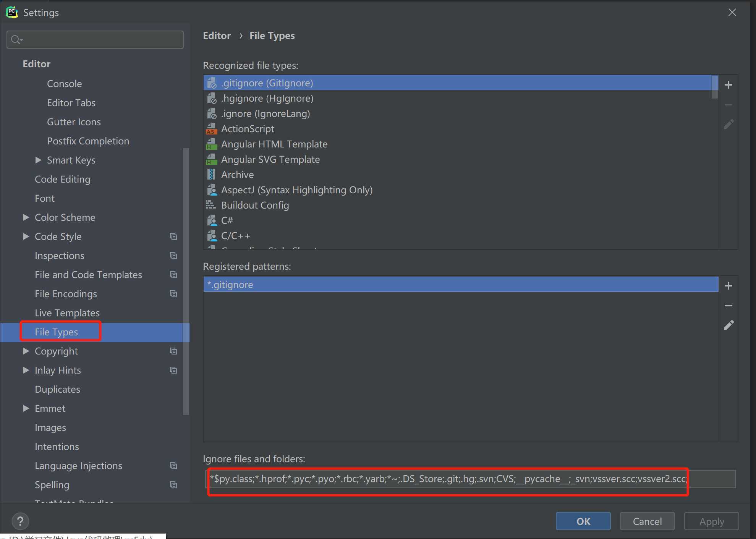Click the per-project icon beside Copyright
This screenshot has width=756, height=539.
(173, 351)
